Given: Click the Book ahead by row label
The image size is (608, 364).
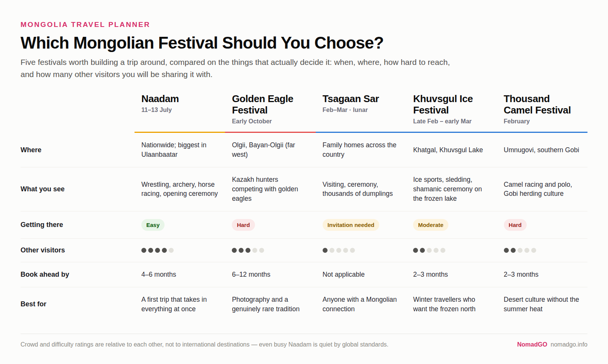Looking at the screenshot, I should pos(45,274).
